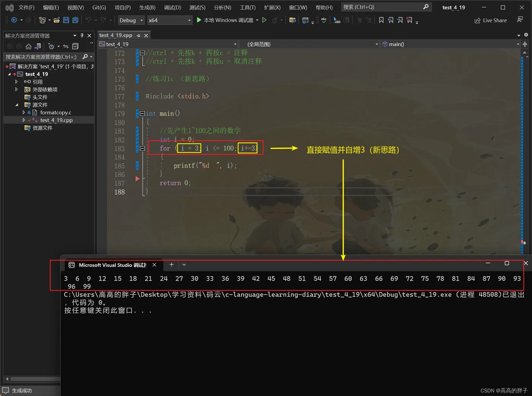The height and width of the screenshot is (396, 532).
Task: Click sync with active document icon
Action: click(x=66, y=46)
